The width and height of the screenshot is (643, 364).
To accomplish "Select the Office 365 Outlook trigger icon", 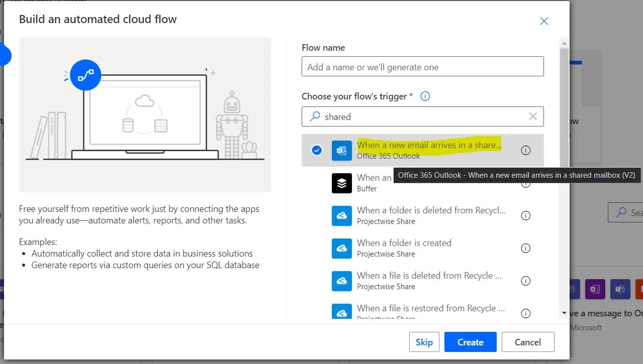I will [x=342, y=150].
